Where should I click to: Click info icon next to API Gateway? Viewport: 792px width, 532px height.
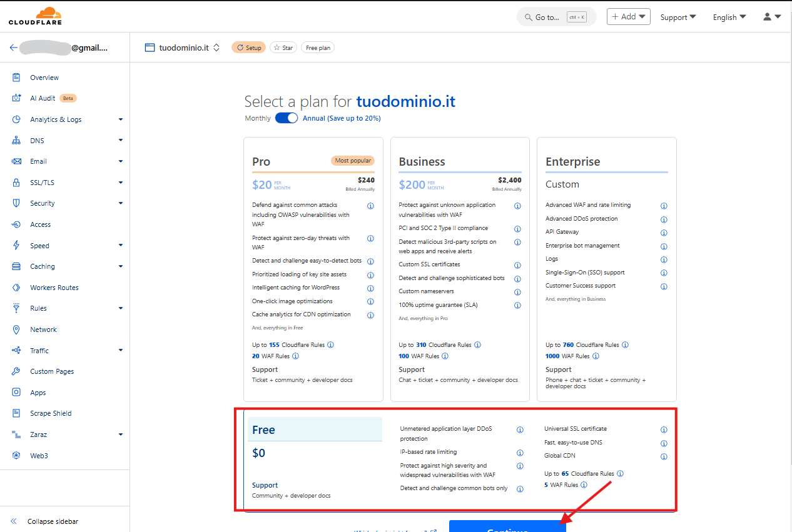tap(664, 233)
